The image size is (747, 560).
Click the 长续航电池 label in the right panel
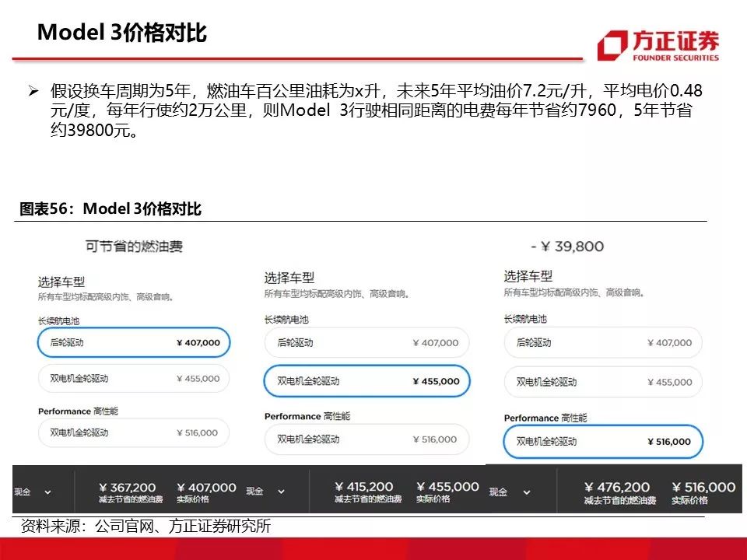tap(525, 319)
